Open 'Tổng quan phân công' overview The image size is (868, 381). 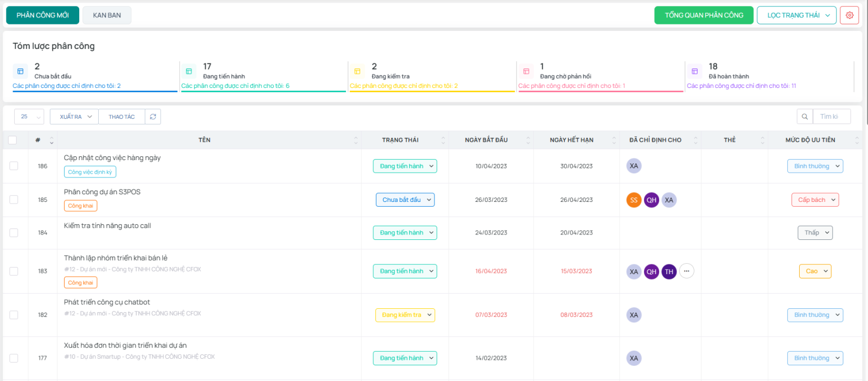tap(704, 15)
